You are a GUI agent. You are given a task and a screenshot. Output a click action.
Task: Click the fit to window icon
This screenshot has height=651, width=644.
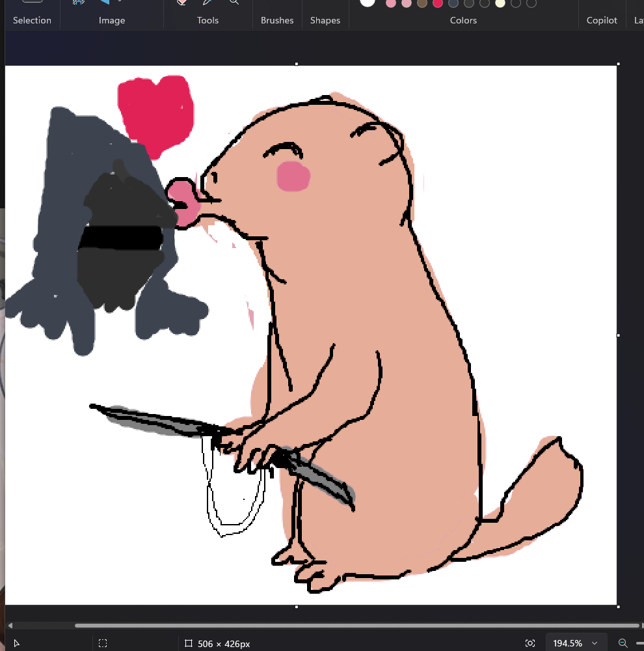click(x=530, y=643)
